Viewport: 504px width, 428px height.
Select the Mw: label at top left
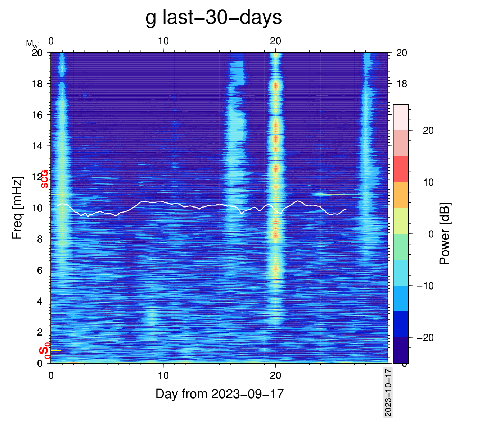(x=32, y=44)
